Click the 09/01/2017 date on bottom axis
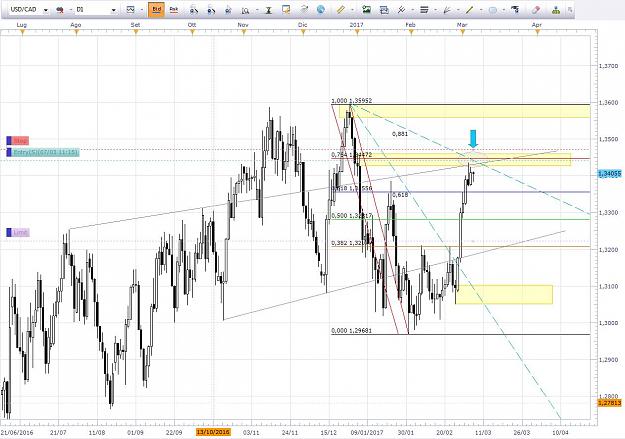 (x=366, y=432)
